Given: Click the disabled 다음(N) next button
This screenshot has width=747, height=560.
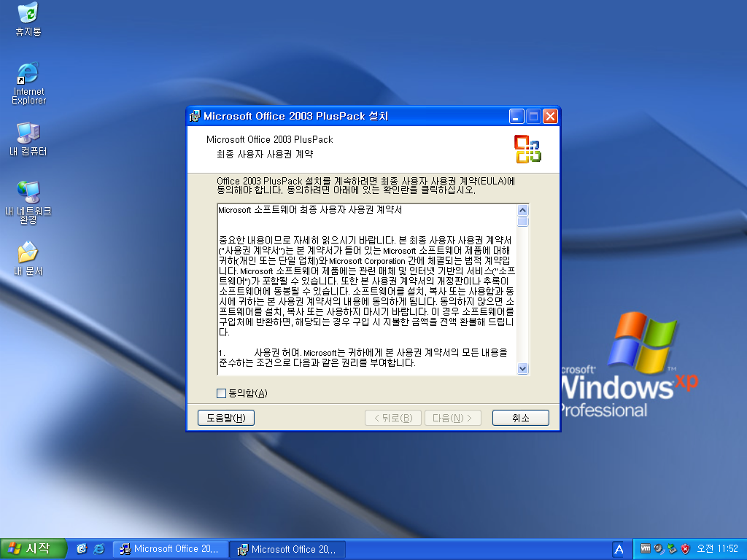Looking at the screenshot, I should point(452,418).
